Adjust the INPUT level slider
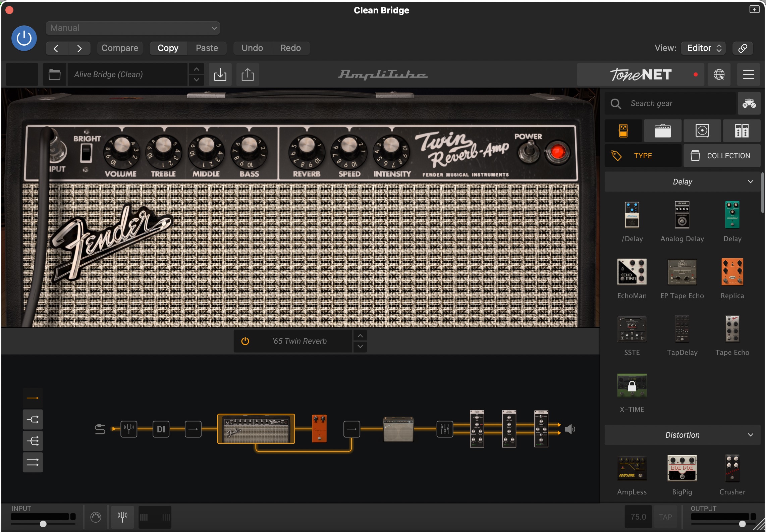The width and height of the screenshot is (766, 532). click(x=43, y=524)
